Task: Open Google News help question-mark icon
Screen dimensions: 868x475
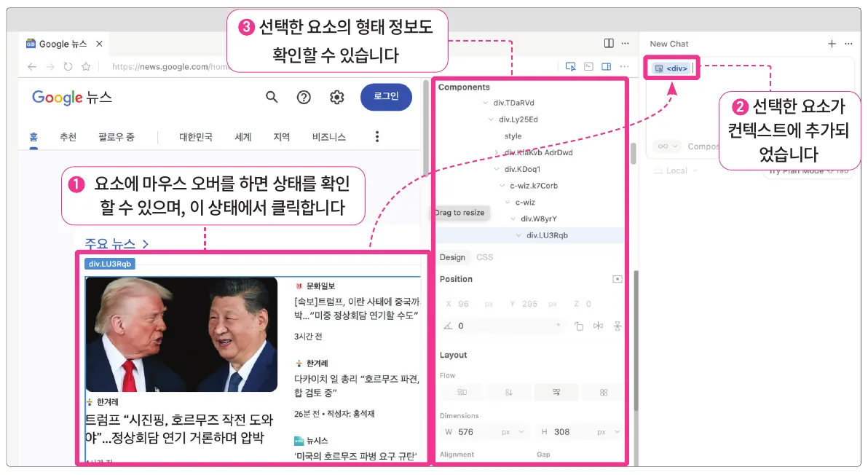Action: (x=304, y=98)
